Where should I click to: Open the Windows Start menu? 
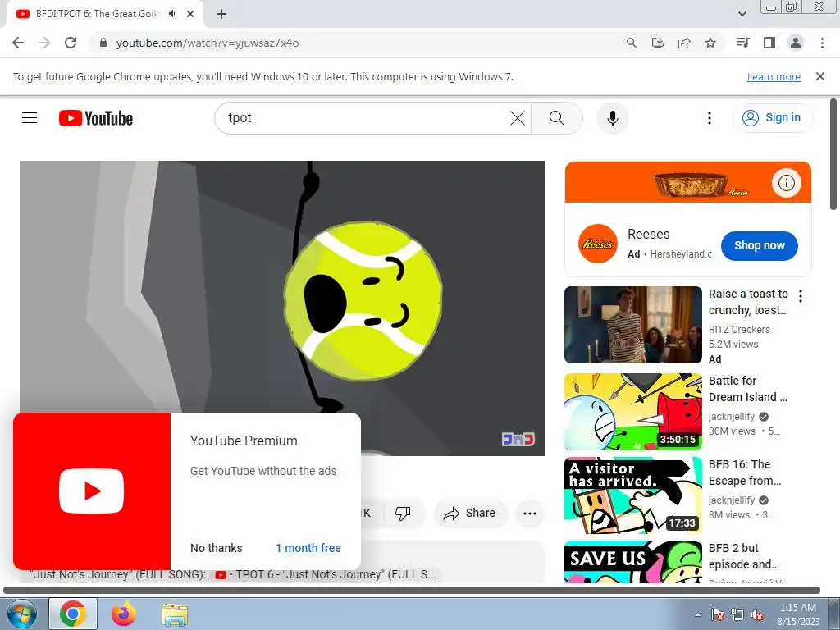tap(21, 614)
